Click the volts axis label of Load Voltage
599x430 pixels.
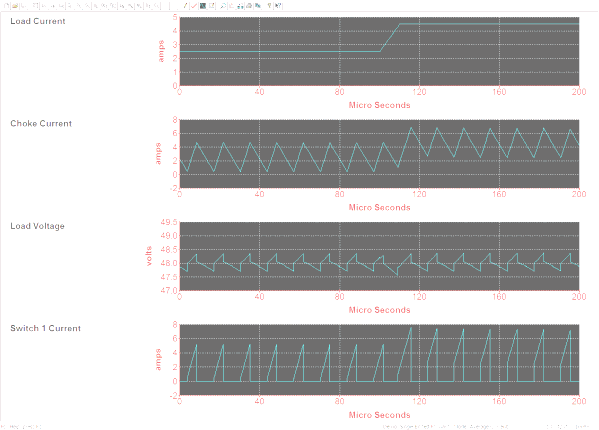pos(149,256)
